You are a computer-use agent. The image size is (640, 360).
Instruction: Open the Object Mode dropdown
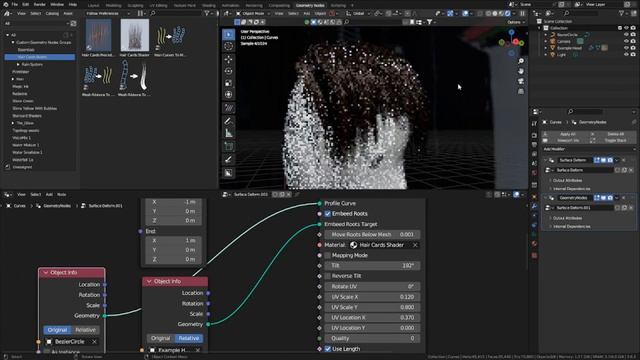tap(253, 13)
